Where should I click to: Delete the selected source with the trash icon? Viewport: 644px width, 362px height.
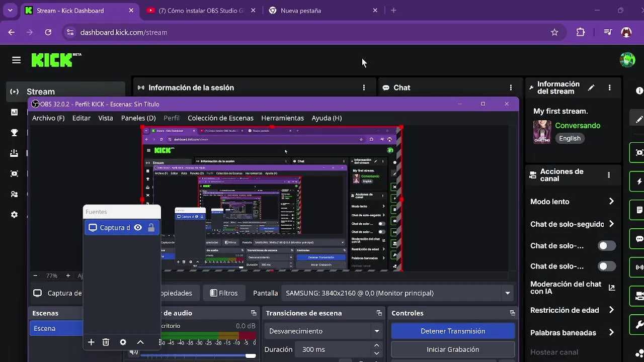point(106,342)
